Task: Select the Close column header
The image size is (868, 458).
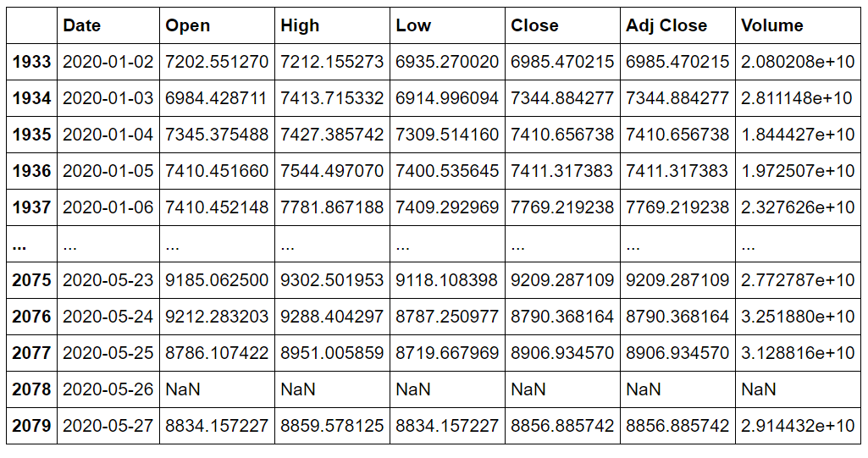Action: (534, 25)
